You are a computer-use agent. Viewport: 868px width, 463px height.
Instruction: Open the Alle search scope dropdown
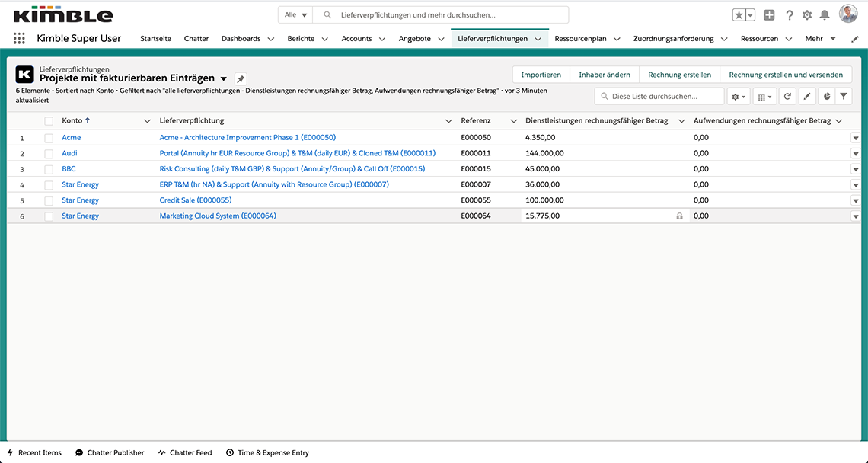(x=295, y=15)
